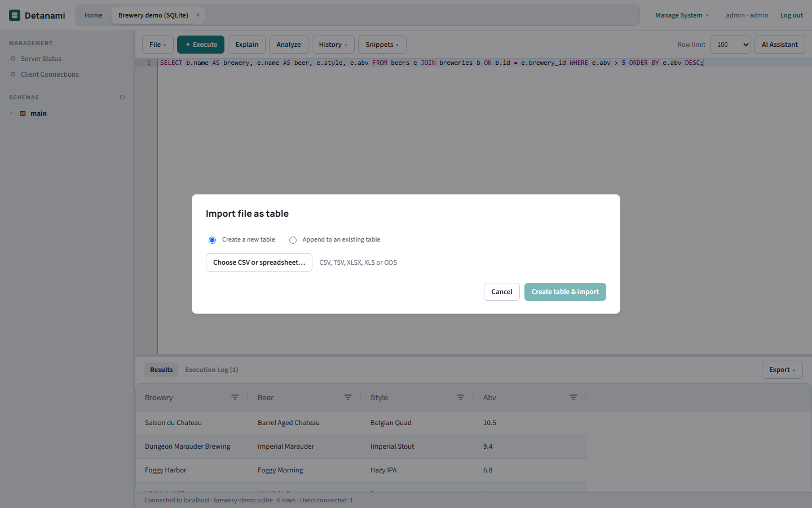
Task: Open Server Status page
Action: pyautogui.click(x=41, y=59)
